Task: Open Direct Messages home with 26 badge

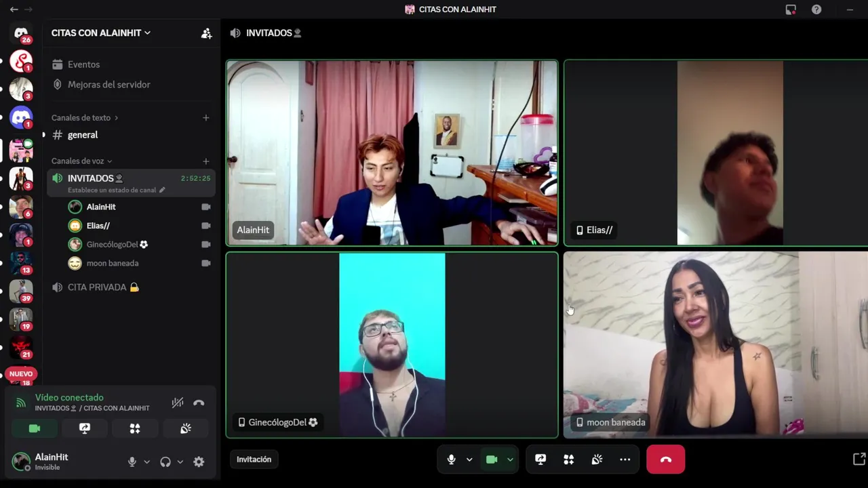Action: (x=21, y=33)
